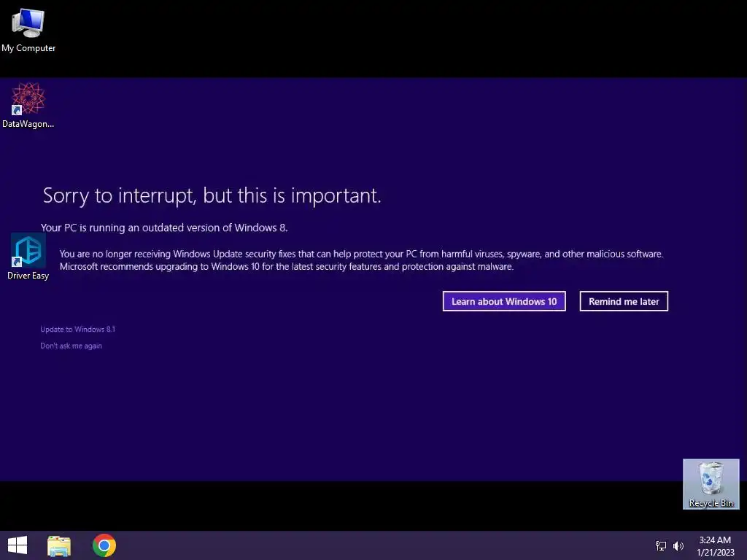
Task: Click Learn about Windows 10 button
Action: coord(504,301)
